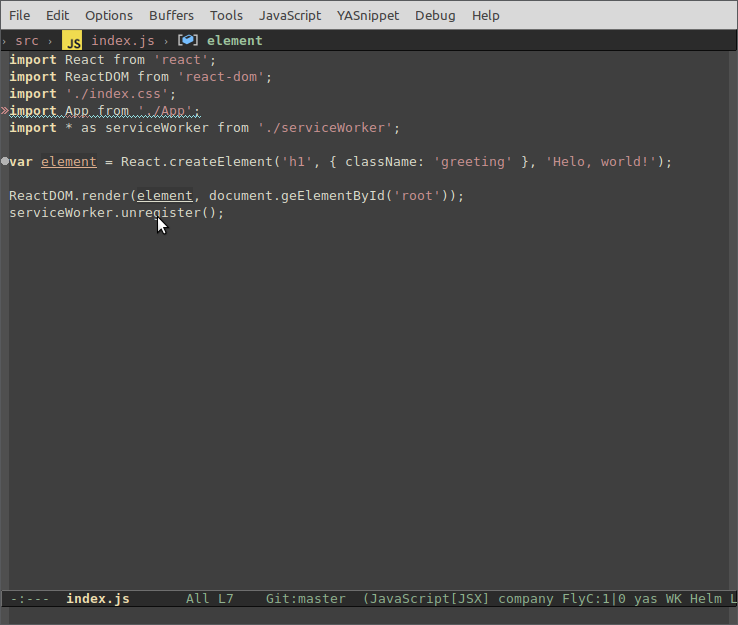The image size is (738, 625).
Task: Click index.js in the breadcrumb path
Action: (121, 41)
